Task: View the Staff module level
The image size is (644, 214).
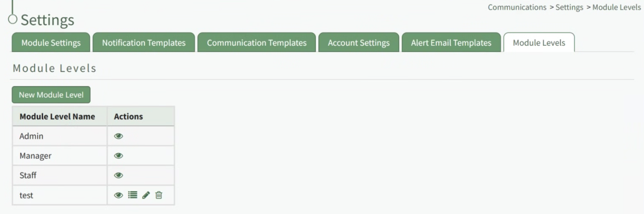Action: click(x=118, y=175)
